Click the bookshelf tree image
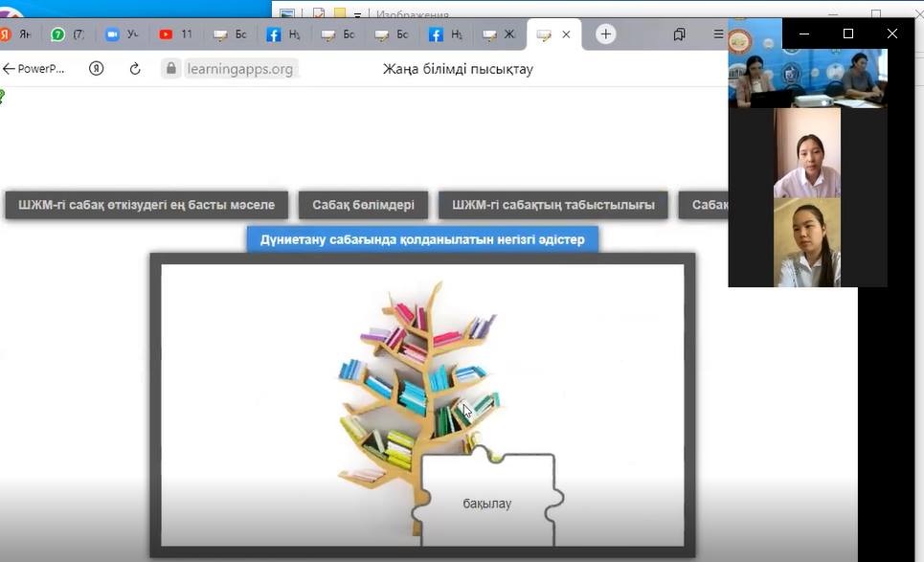 coord(418,383)
